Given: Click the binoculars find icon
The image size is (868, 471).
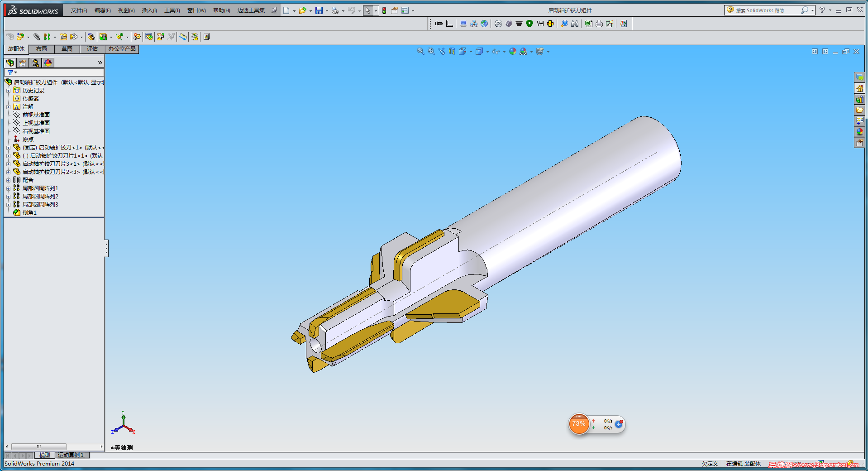Looking at the screenshot, I should pos(575,24).
